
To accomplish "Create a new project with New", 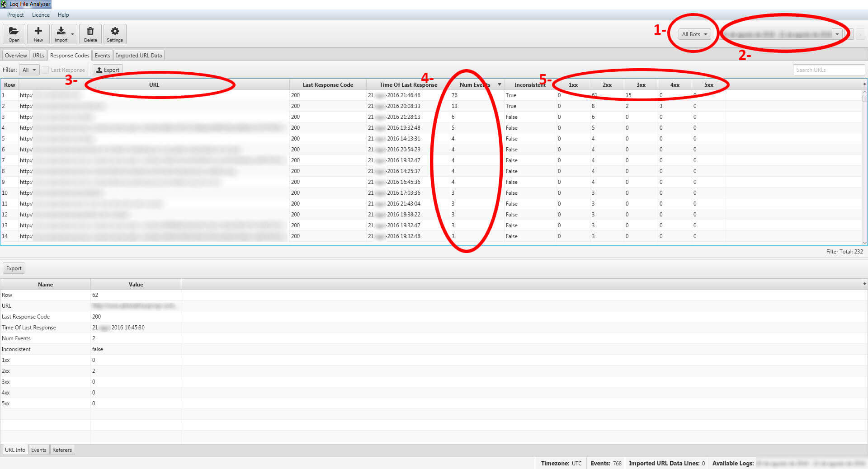I will 38,34.
